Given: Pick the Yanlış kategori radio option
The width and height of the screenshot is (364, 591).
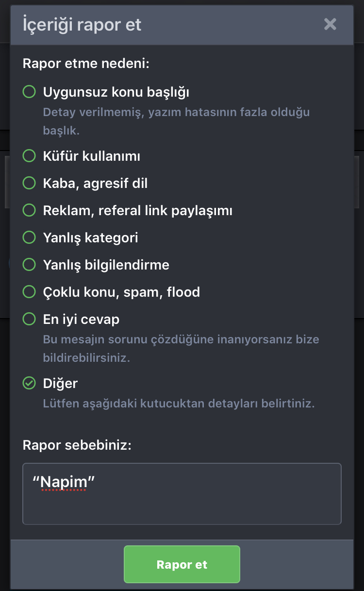Looking at the screenshot, I should click(x=29, y=237).
